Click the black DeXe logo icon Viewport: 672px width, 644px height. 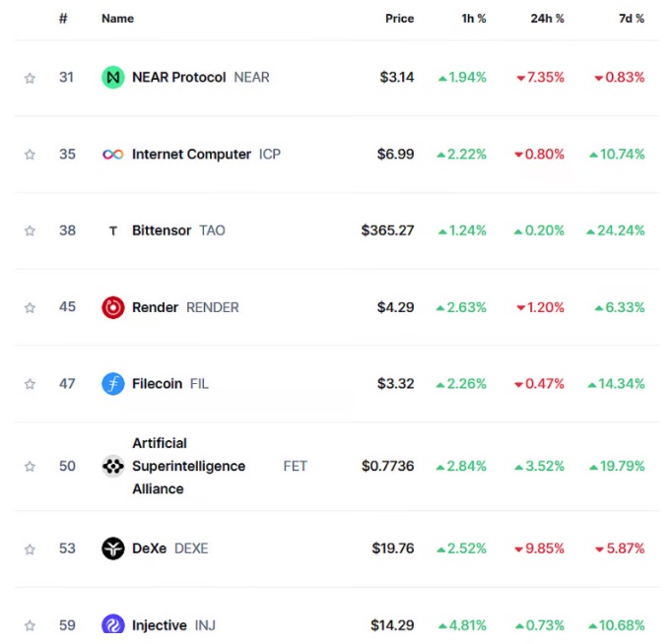click(x=113, y=548)
